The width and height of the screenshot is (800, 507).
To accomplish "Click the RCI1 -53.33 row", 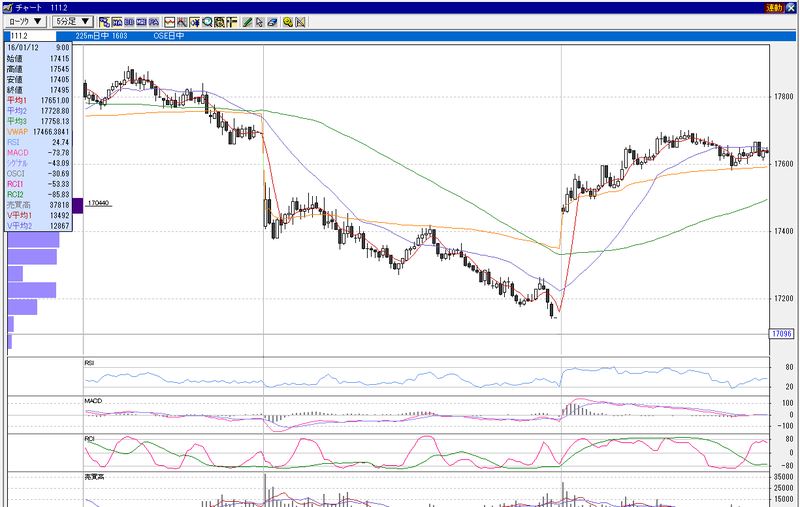I will point(38,184).
